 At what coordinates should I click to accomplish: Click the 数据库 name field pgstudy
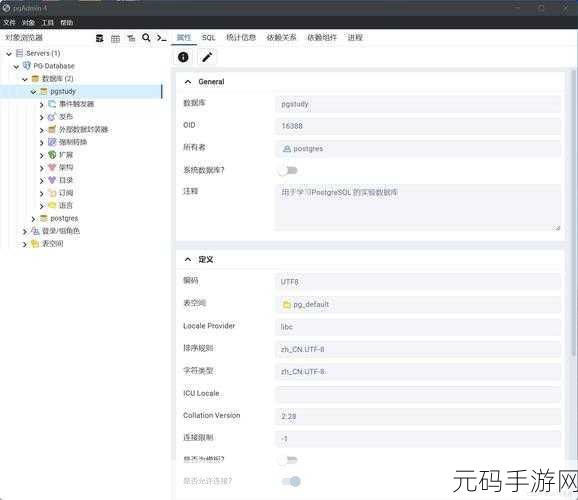[418, 104]
